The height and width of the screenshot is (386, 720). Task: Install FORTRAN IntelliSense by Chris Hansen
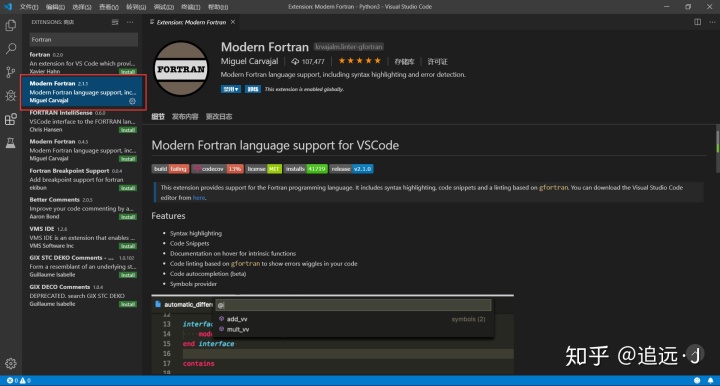click(128, 130)
